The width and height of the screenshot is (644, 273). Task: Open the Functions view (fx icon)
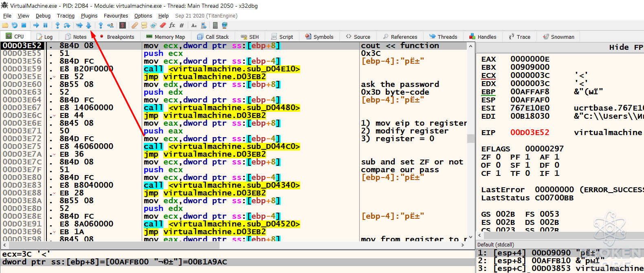point(172,25)
